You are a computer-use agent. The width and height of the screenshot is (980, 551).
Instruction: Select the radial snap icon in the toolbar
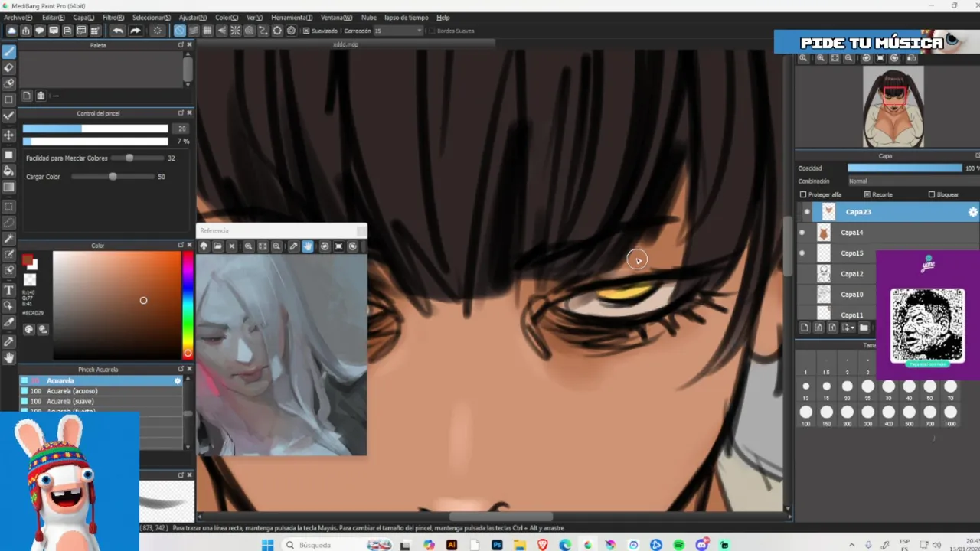pyautogui.click(x=236, y=31)
